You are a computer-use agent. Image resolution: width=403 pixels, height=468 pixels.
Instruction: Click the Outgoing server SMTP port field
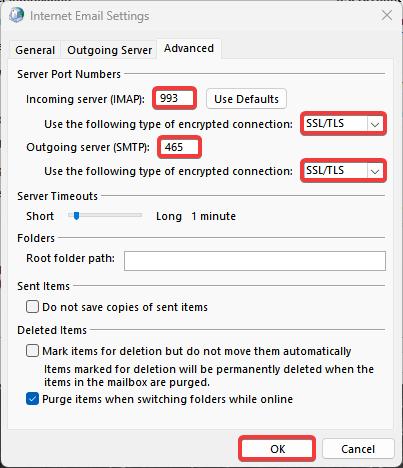[x=179, y=147]
